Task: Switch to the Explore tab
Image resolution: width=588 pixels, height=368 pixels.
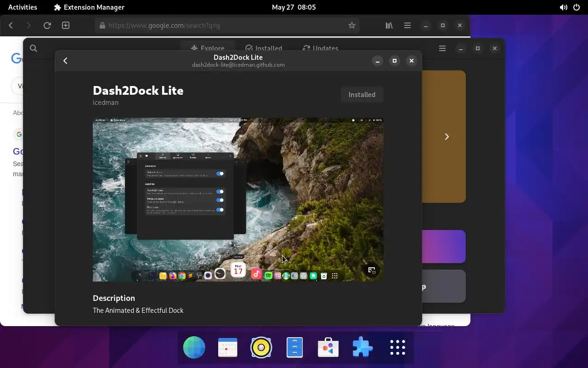Action: pyautogui.click(x=208, y=48)
